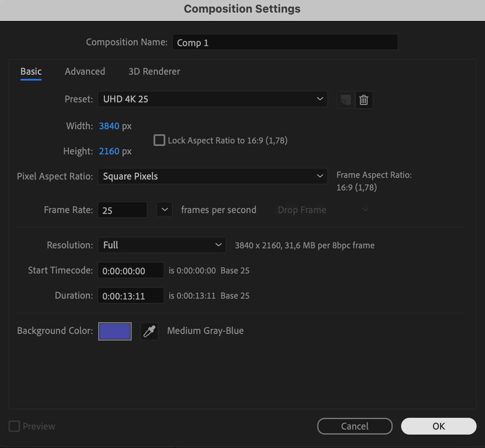The width and height of the screenshot is (485, 448).
Task: Select the Basic tab
Action: 31,71
